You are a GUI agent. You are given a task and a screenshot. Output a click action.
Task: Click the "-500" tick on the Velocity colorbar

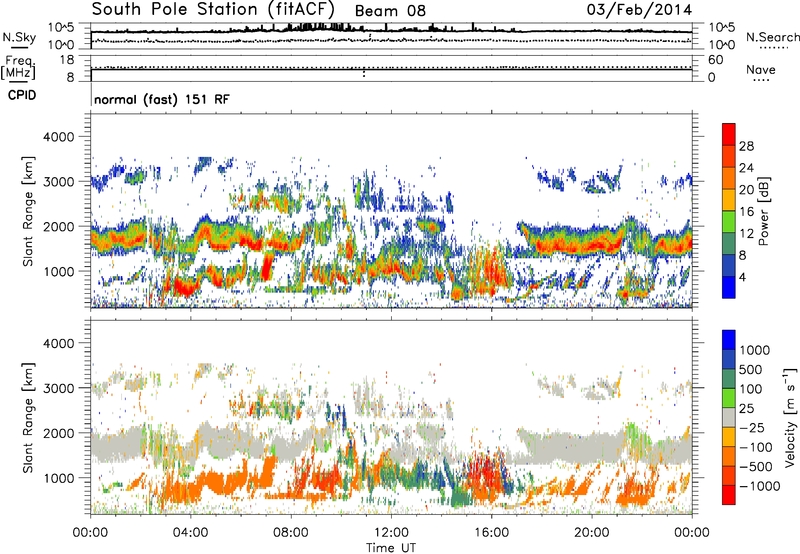click(x=756, y=467)
